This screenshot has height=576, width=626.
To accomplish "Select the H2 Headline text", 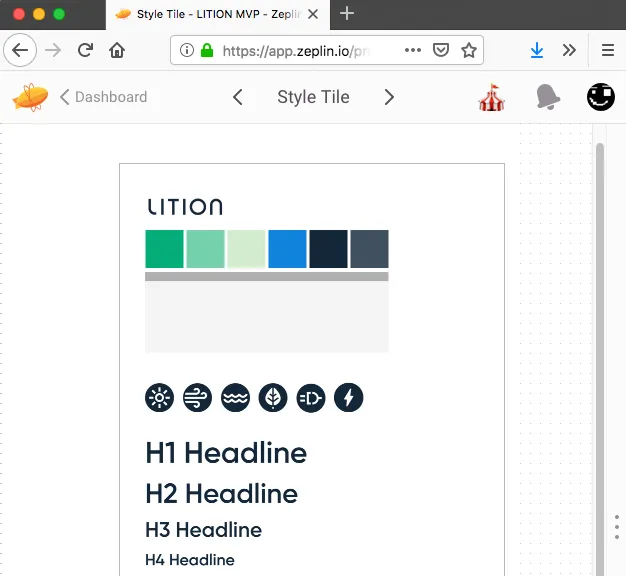I will (x=222, y=494).
